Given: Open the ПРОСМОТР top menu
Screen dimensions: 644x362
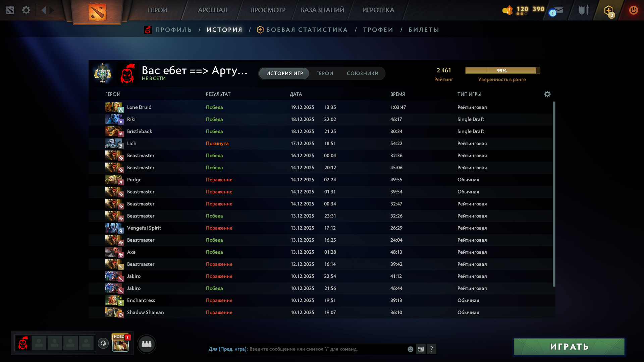Looking at the screenshot, I should click(268, 10).
